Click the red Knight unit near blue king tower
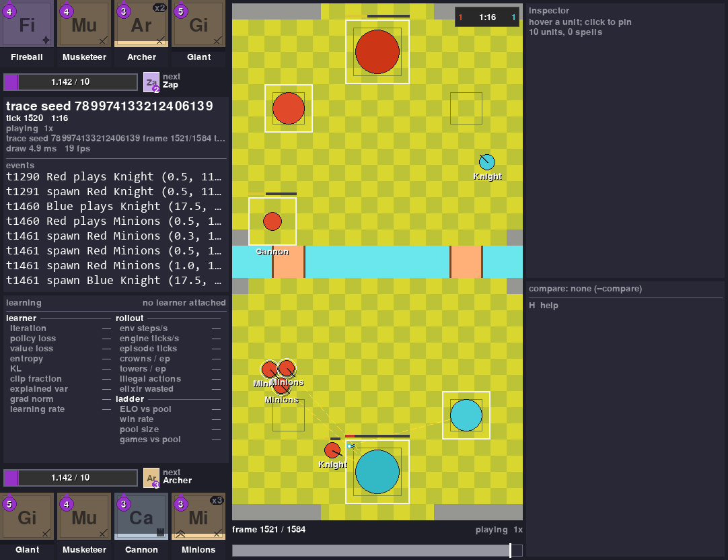The height and width of the screenshot is (560, 728). [x=332, y=450]
